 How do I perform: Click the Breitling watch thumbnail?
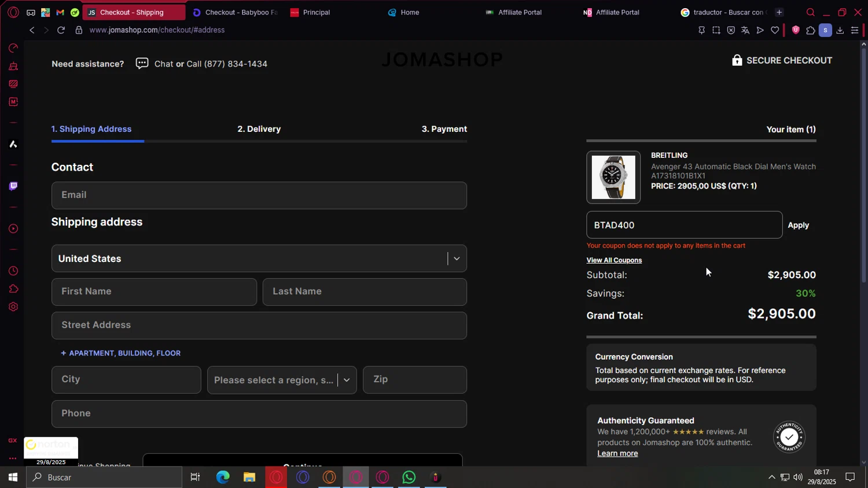coord(613,178)
